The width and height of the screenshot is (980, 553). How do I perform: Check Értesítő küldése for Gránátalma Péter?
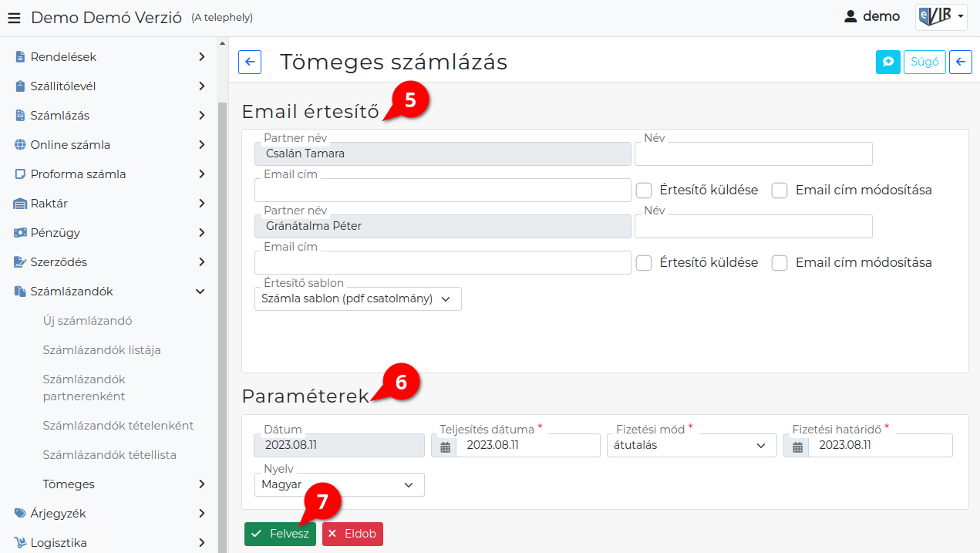pos(644,263)
